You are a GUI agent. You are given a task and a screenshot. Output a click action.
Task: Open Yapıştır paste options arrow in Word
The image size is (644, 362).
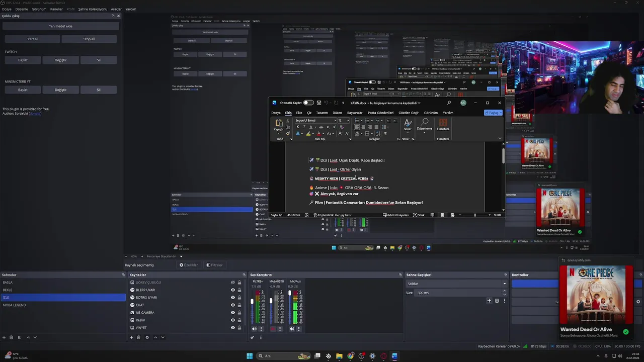click(279, 133)
